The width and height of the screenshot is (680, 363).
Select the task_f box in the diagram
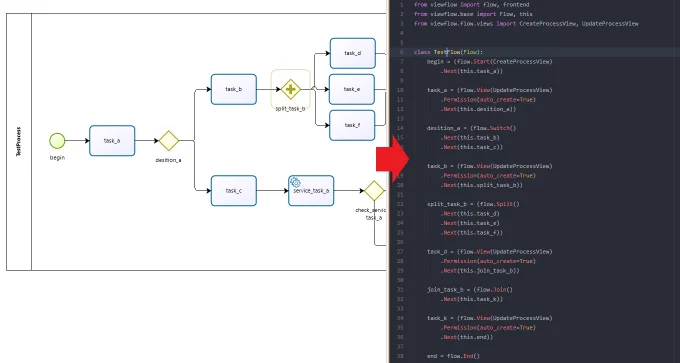[x=352, y=125]
